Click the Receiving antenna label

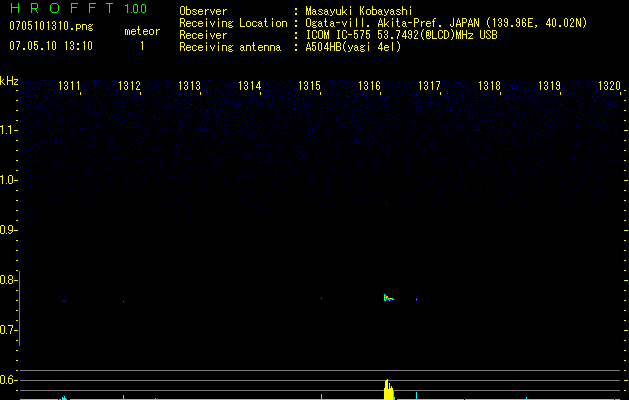point(230,47)
